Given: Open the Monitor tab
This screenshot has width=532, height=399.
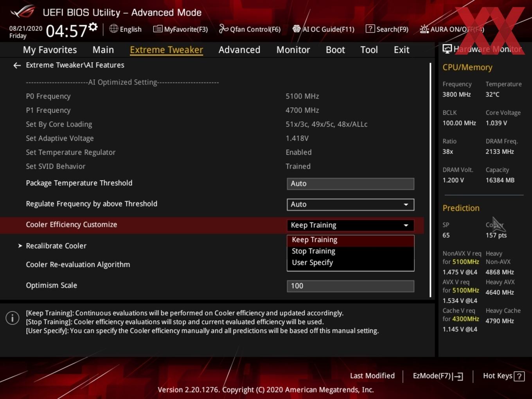Looking at the screenshot, I should point(293,50).
